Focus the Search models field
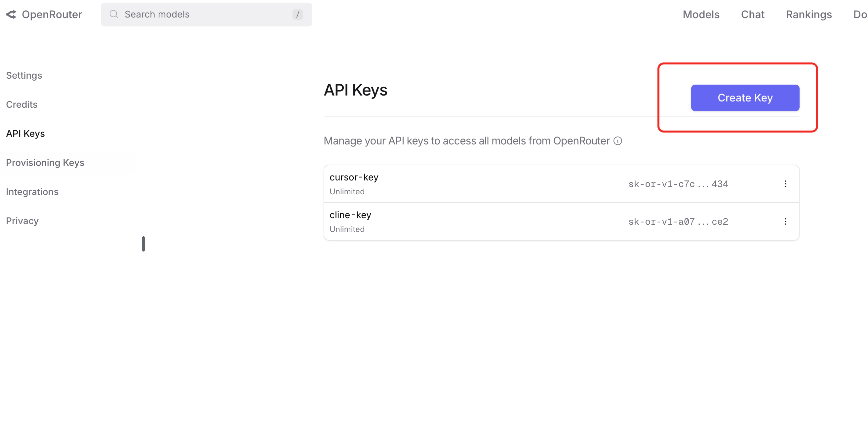Viewport: 868px width, 429px height. tap(206, 15)
